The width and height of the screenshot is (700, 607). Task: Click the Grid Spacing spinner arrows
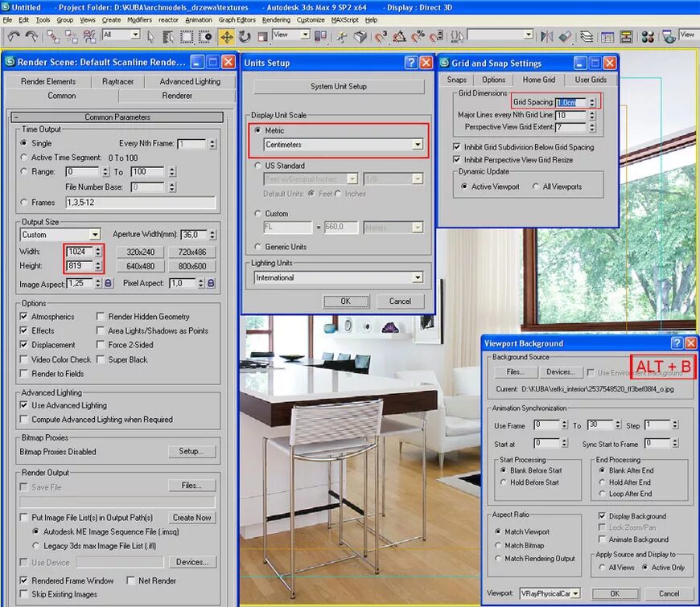coord(592,102)
